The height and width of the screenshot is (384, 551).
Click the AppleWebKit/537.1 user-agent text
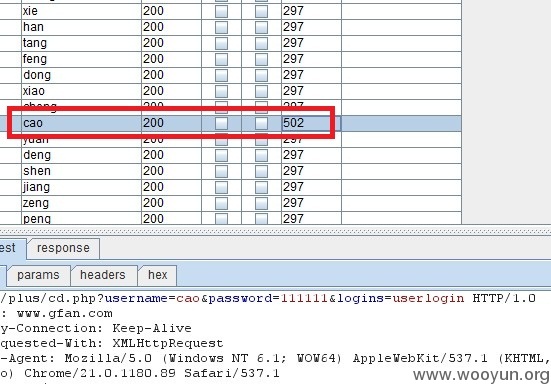(421, 358)
